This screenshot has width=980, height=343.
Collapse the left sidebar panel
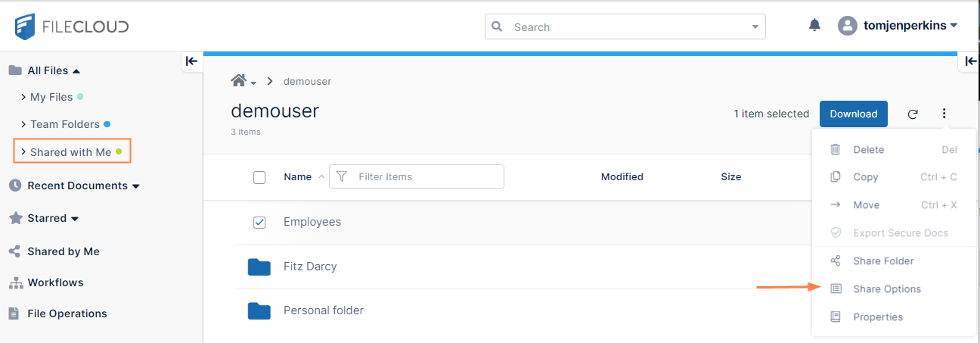coord(191,61)
